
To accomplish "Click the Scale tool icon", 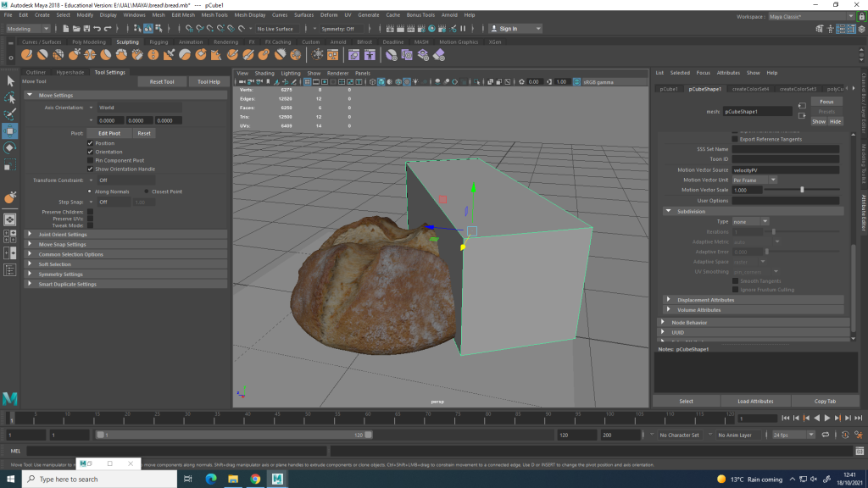I will point(10,164).
